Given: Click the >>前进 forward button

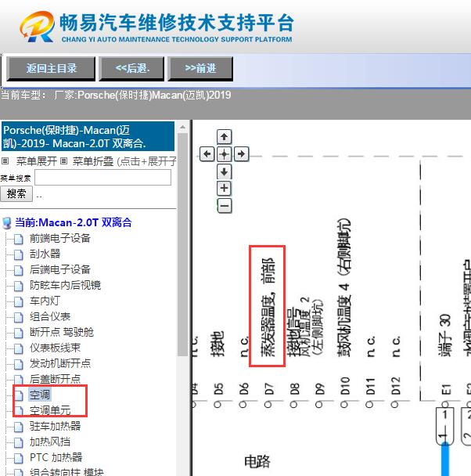Looking at the screenshot, I should click(x=200, y=69).
